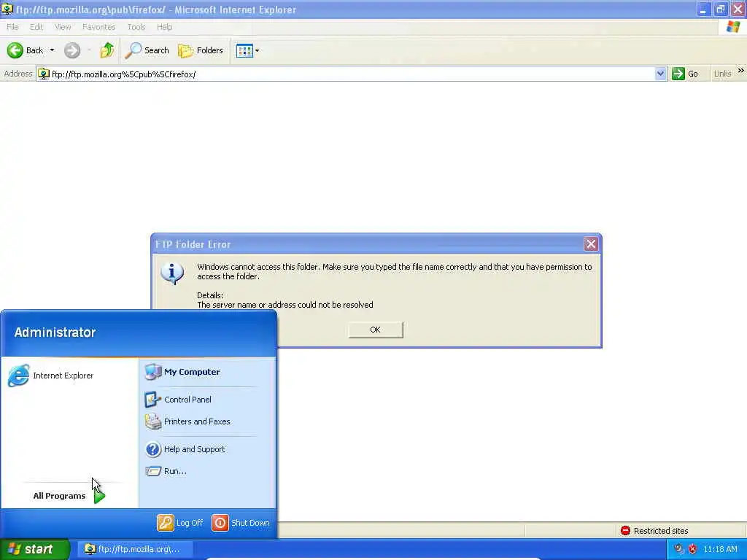Select the ftp.mozilla.org taskbar button
The height and width of the screenshot is (560, 747).
(135, 549)
